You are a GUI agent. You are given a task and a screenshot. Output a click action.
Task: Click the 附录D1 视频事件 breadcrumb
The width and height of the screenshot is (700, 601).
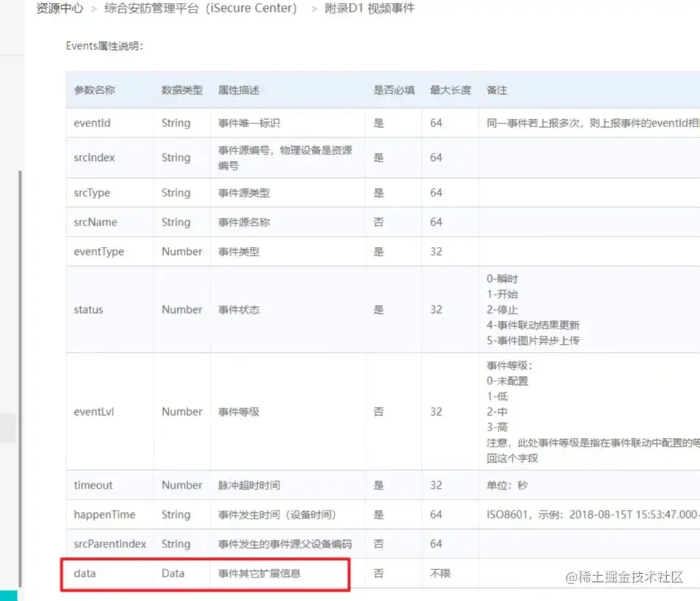coord(370,8)
